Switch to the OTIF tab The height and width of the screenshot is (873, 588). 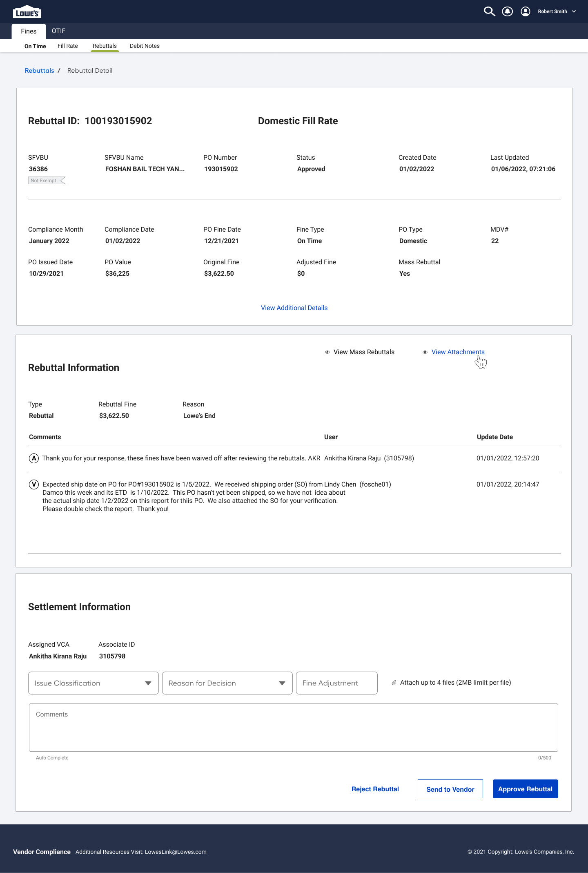pyautogui.click(x=58, y=31)
